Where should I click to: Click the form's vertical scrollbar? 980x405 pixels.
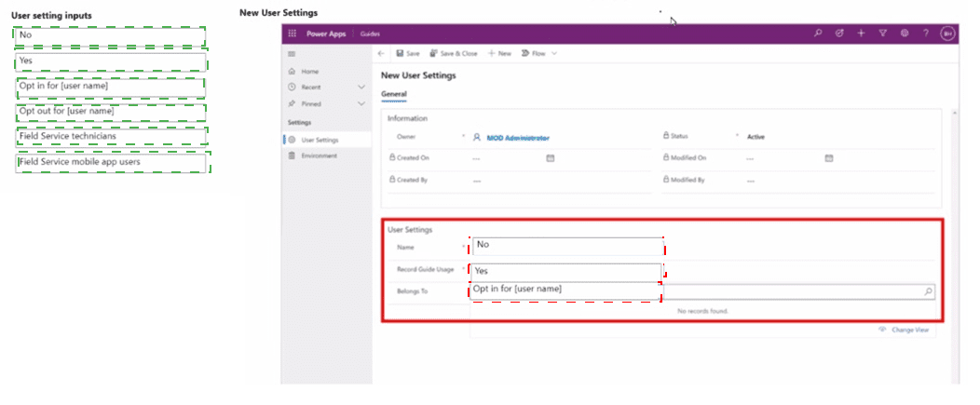point(954,244)
